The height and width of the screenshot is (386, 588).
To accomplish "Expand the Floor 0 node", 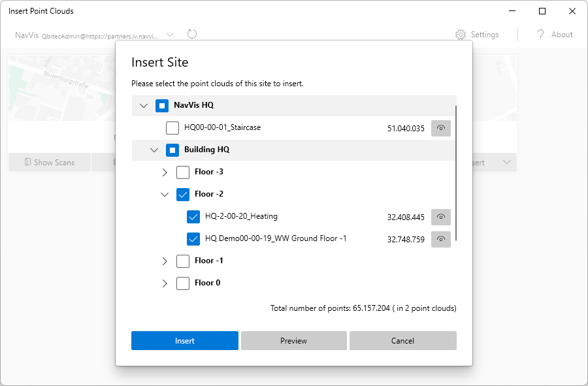I will click(x=165, y=283).
